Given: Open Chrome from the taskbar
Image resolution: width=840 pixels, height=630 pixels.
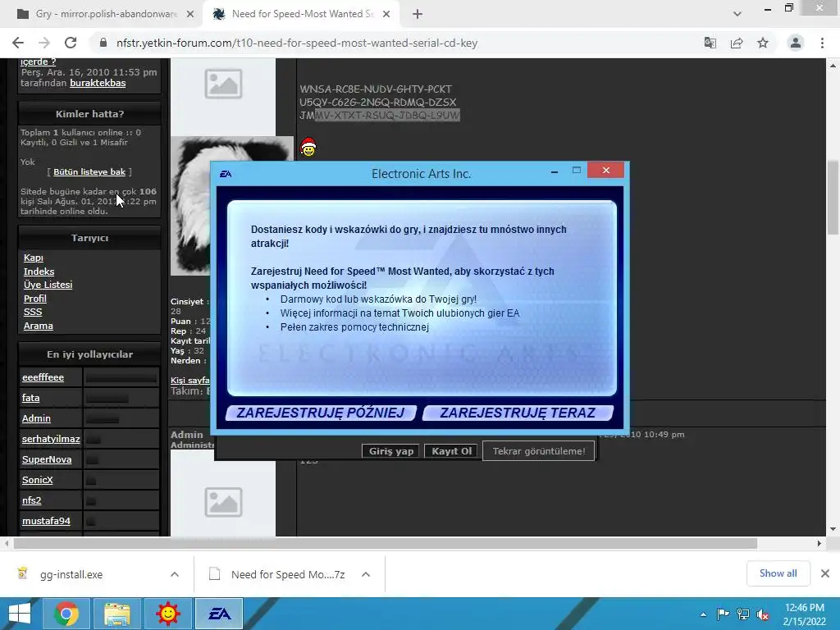Looking at the screenshot, I should [x=66, y=614].
